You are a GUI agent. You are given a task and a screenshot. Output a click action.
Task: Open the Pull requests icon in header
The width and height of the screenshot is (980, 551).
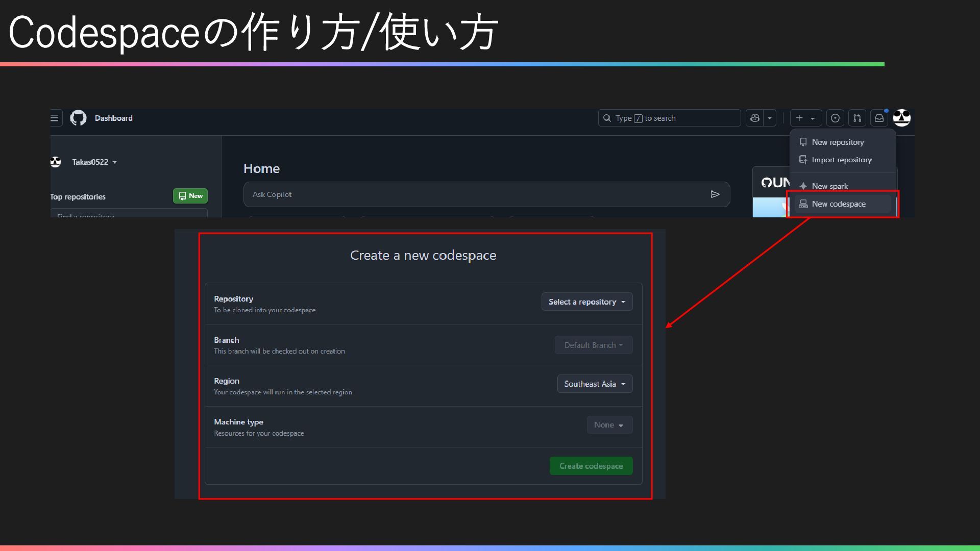coord(857,118)
